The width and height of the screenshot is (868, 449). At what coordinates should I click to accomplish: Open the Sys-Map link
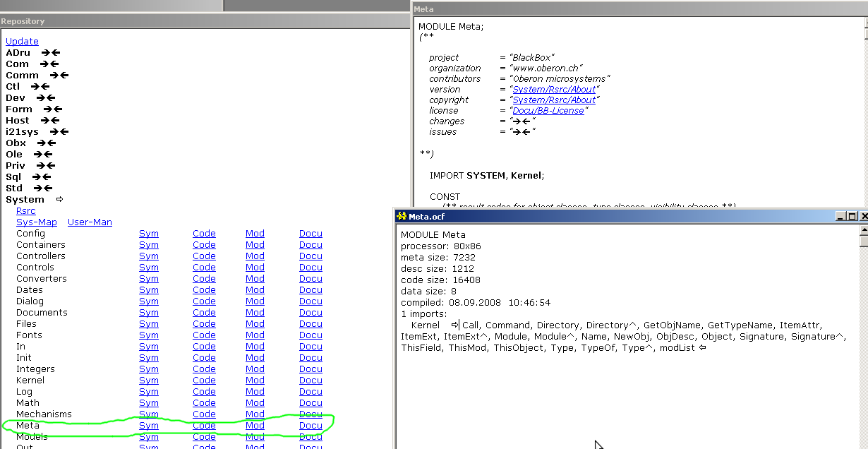37,222
